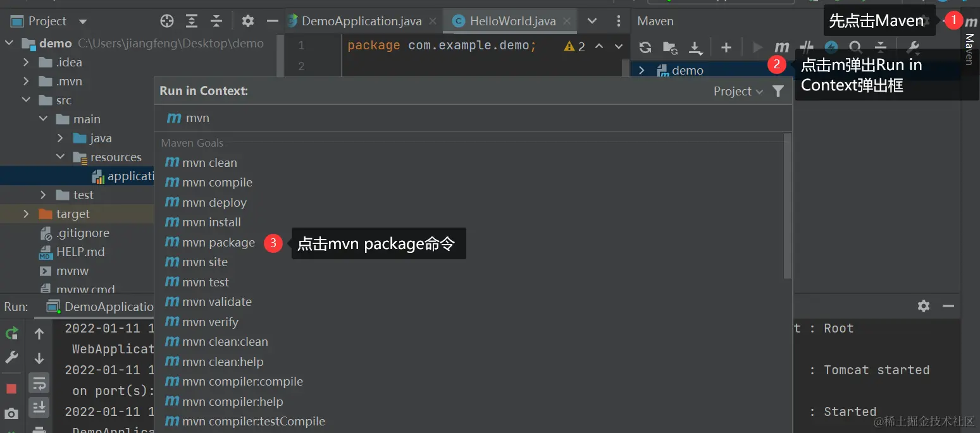980x433 pixels.
Task: Go up the stack trace in Run console
Action: 39,333
